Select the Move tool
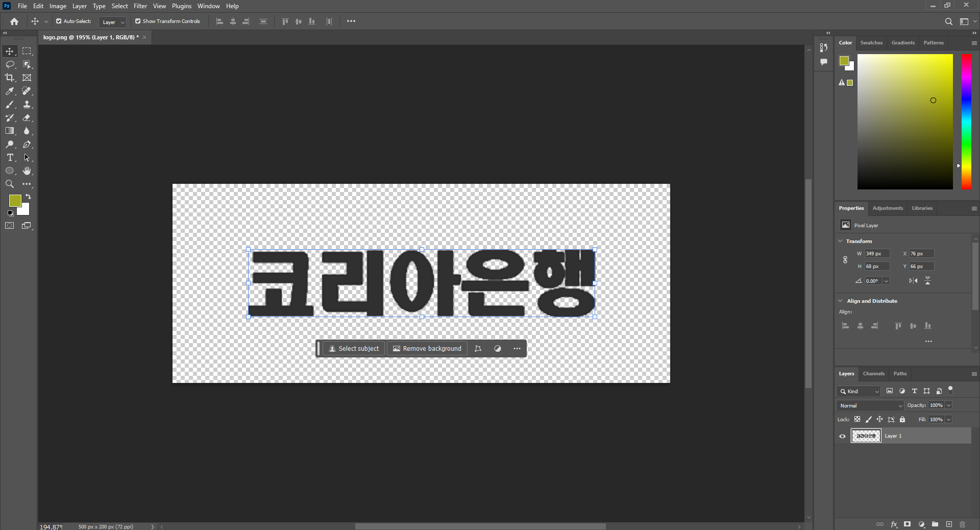The width and height of the screenshot is (980, 530). pos(10,51)
